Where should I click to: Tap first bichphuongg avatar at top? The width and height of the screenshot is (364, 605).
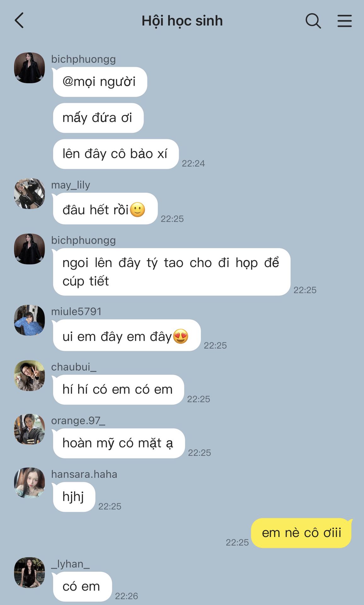click(x=29, y=68)
